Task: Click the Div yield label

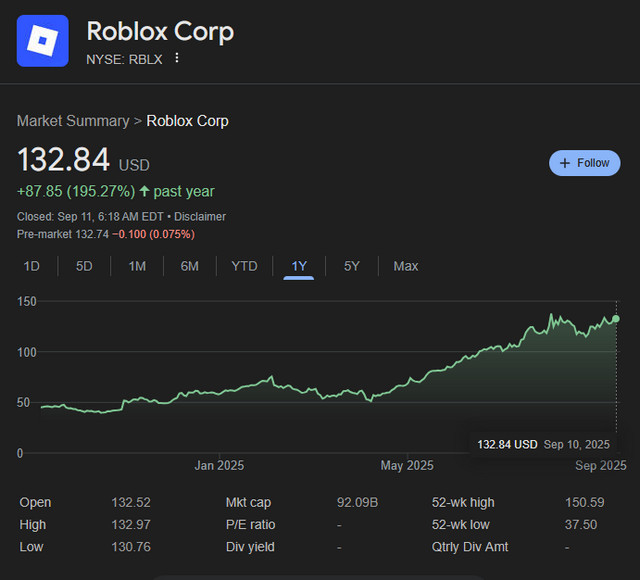Action: pyautogui.click(x=250, y=547)
